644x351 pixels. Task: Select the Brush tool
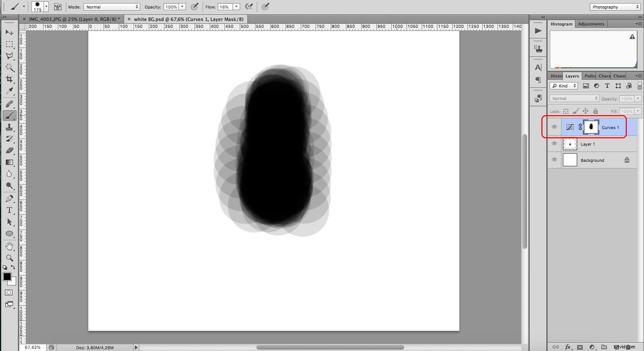pos(9,115)
